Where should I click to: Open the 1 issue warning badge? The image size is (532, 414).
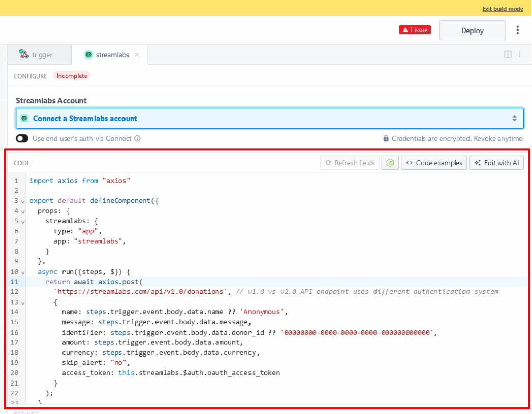point(415,30)
